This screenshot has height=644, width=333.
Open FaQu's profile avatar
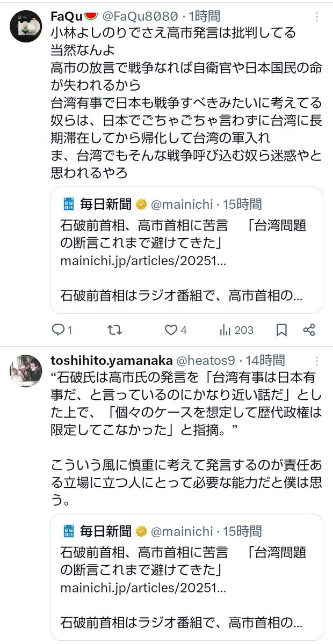26,26
